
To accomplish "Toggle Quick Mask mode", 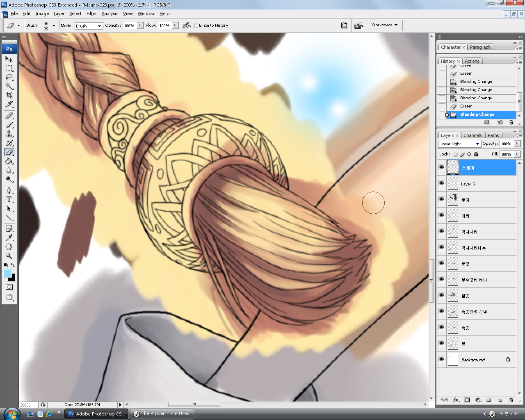I will coord(9,287).
